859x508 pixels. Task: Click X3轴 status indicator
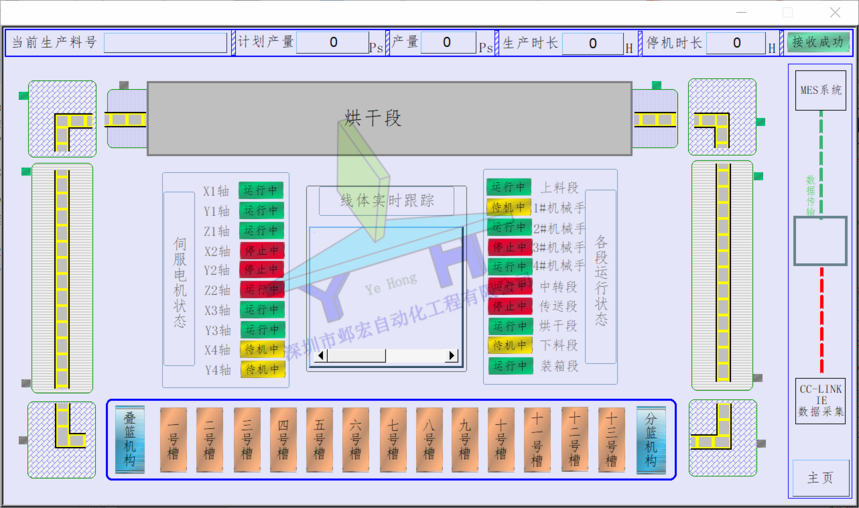point(262,310)
